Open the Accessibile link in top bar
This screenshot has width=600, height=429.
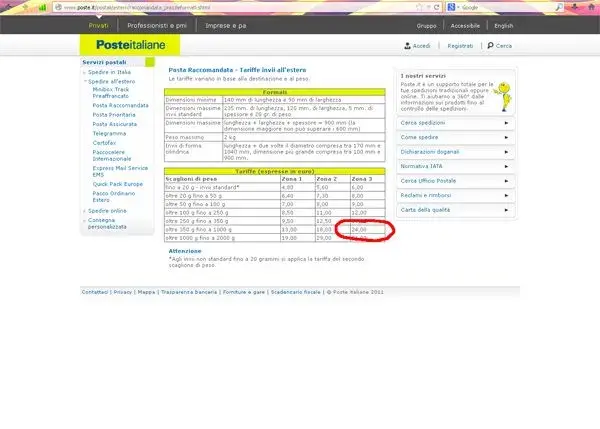click(465, 26)
